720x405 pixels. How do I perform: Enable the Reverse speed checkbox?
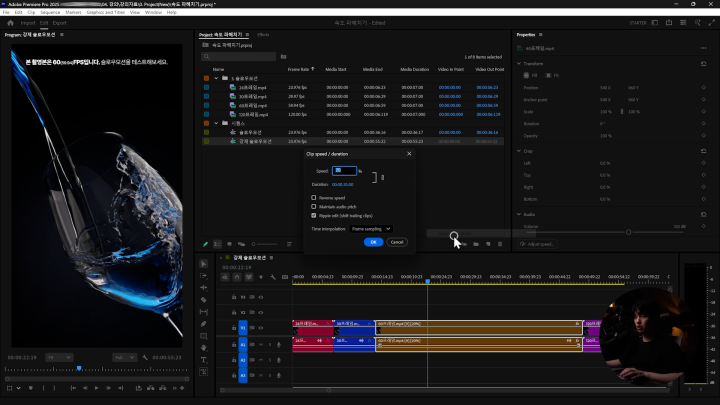pyautogui.click(x=314, y=197)
